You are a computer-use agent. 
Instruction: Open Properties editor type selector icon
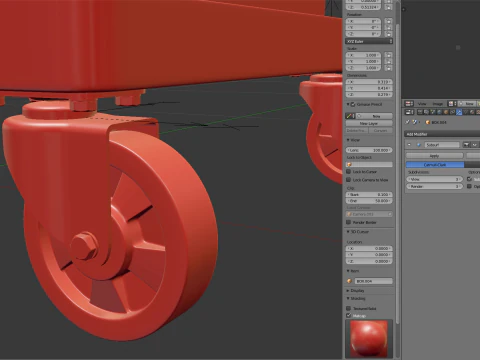click(x=409, y=112)
